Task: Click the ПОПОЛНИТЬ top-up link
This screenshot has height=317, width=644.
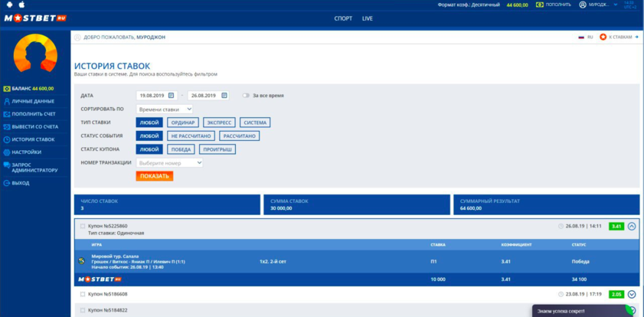Action: click(x=558, y=5)
